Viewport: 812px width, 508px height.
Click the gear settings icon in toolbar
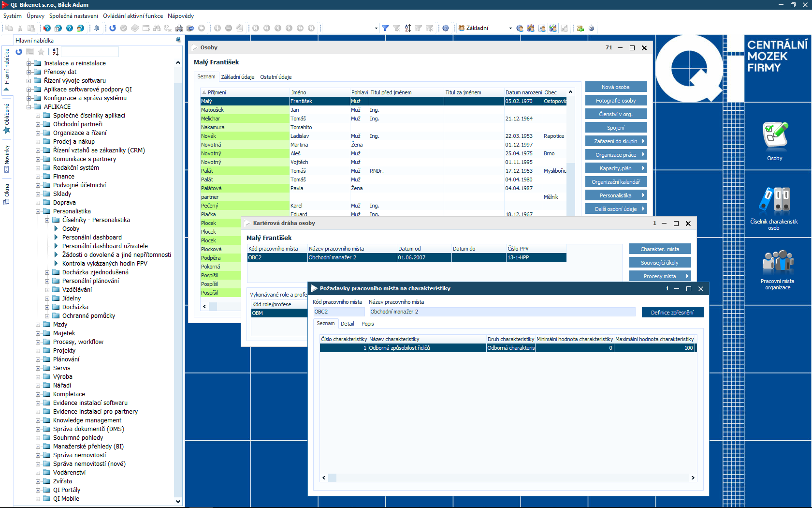click(x=446, y=28)
